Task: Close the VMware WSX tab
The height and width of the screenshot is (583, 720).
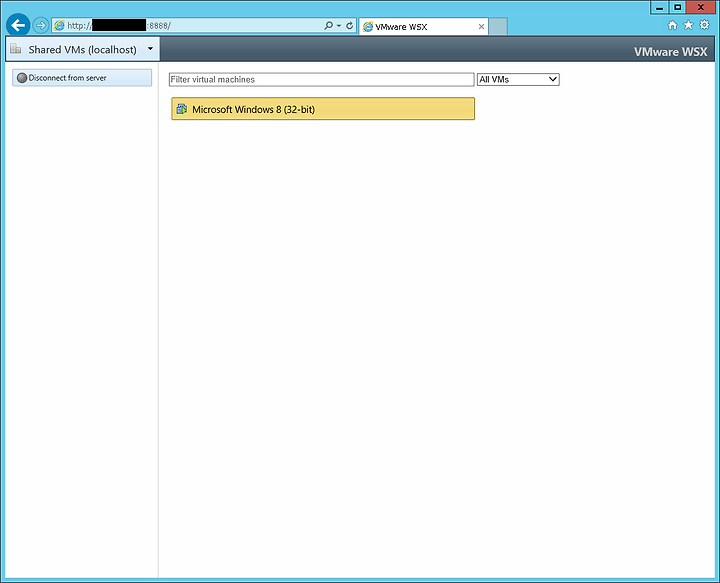Action: point(481,27)
